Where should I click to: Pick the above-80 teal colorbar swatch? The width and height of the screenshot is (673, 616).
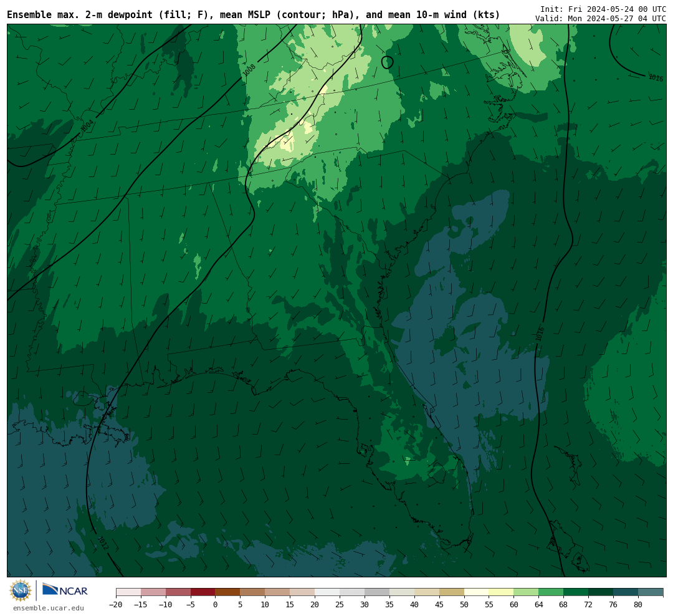[x=651, y=592]
